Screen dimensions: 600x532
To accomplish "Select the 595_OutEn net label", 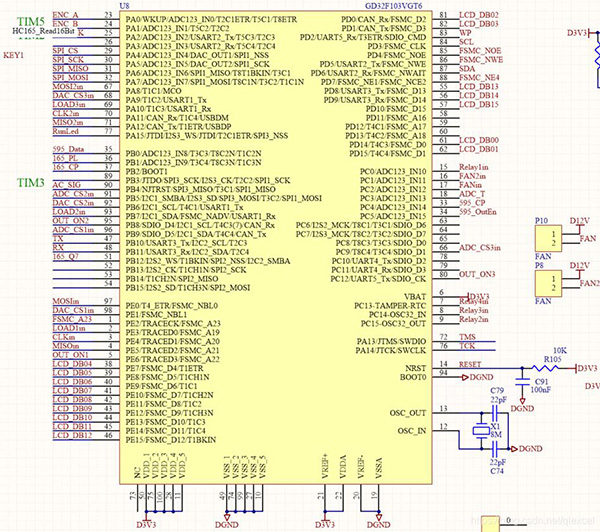I will 478,212.
